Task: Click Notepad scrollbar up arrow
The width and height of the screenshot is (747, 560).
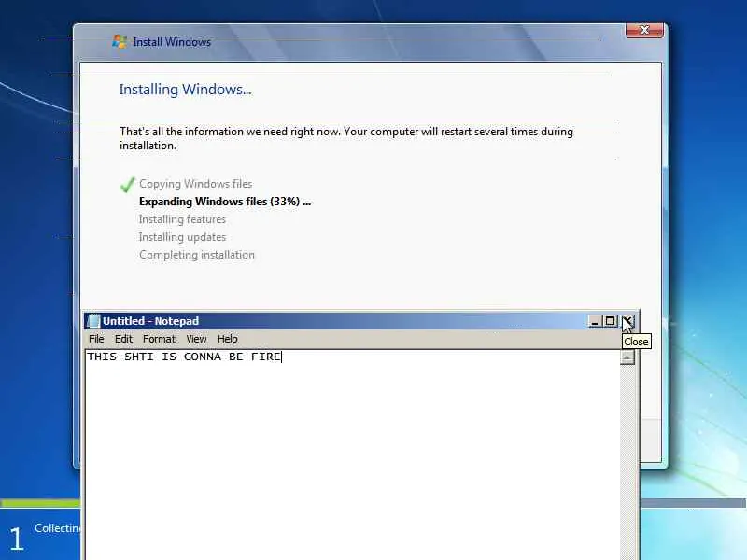Action: (x=627, y=357)
